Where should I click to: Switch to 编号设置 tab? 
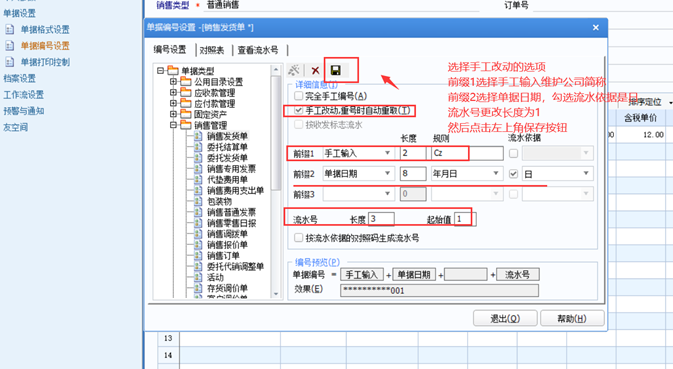(170, 50)
